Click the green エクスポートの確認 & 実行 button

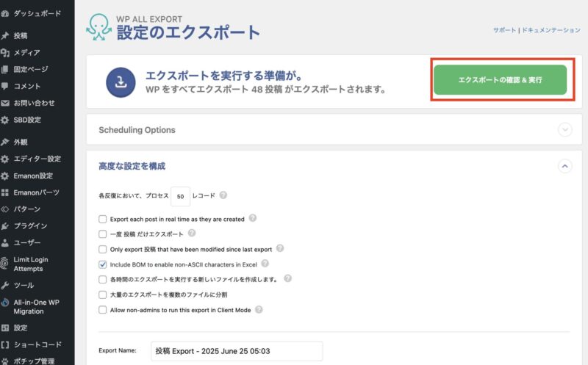[501, 80]
